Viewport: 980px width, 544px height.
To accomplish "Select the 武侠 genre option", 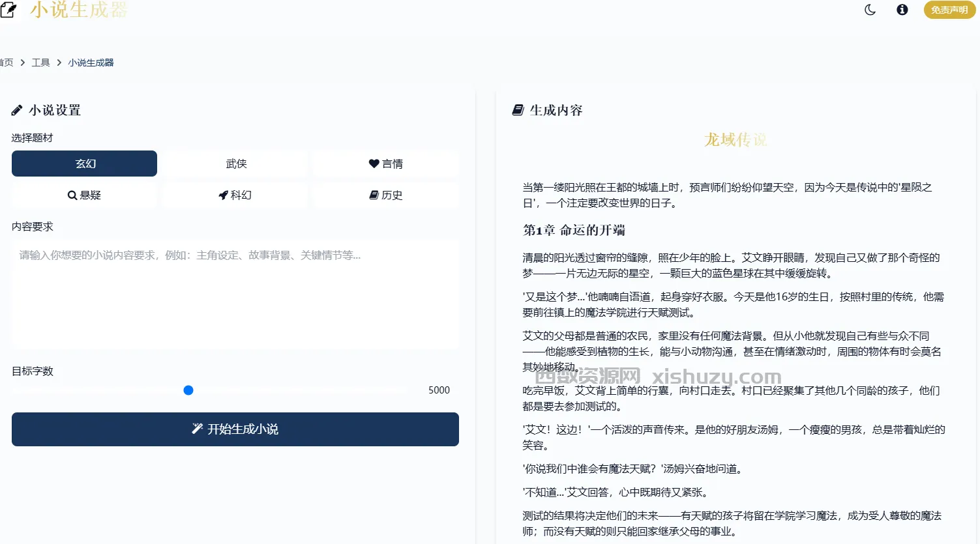I will point(235,164).
